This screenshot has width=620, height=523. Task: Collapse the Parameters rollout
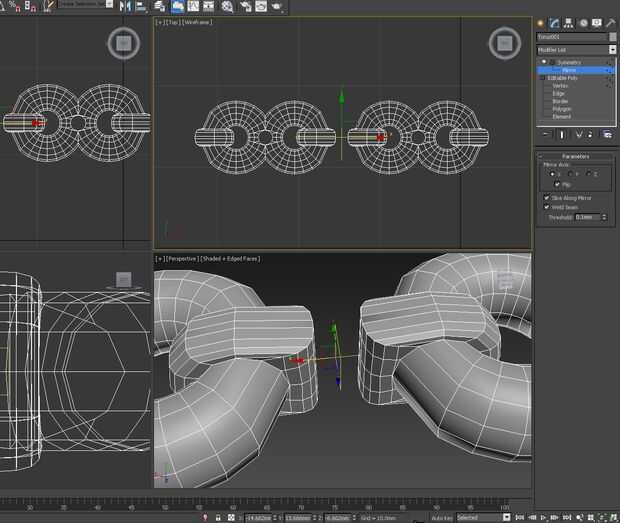click(575, 156)
